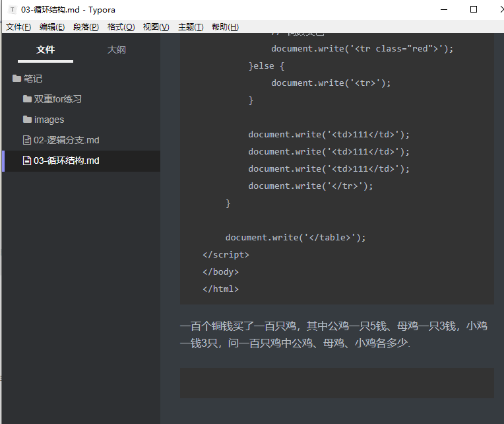Open the 帮助(H) menu

225,27
